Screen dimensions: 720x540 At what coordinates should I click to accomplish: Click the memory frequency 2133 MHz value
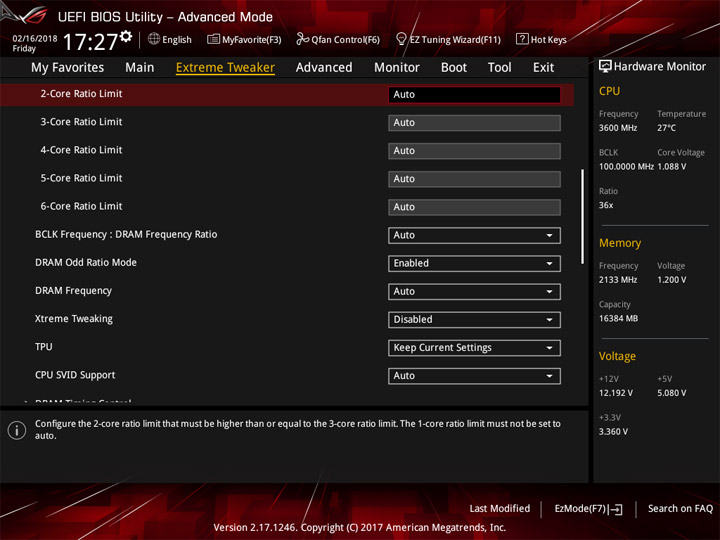coord(618,280)
